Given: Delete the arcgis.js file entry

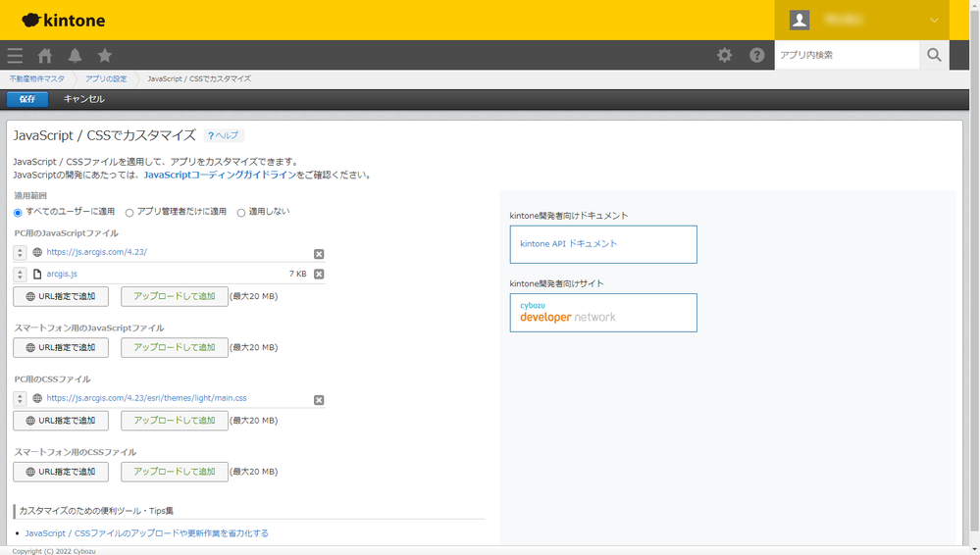Looking at the screenshot, I should tap(319, 274).
